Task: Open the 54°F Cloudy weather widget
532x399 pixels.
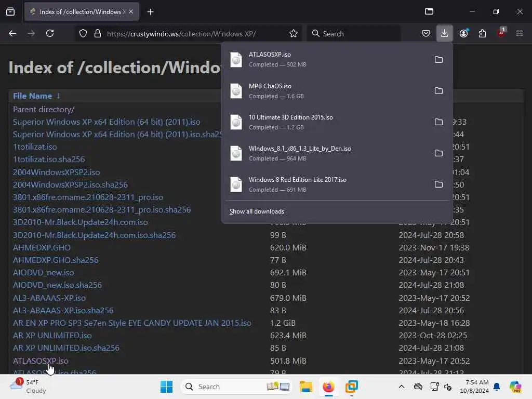Action: 29,387
